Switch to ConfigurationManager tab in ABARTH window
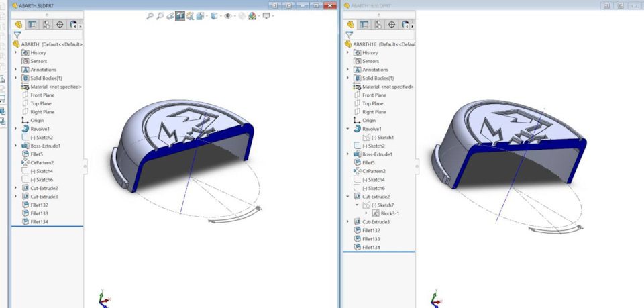This screenshot has height=308, width=644. [46, 25]
